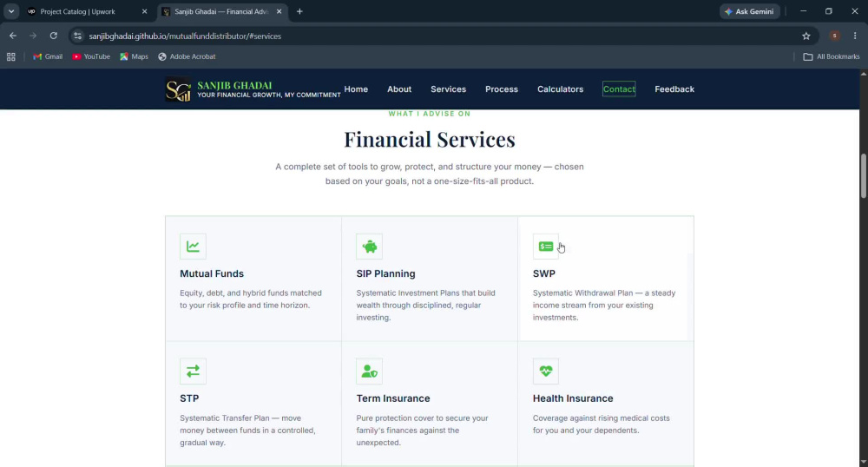Screen dimensions: 868x467
Task: Click the Ask Gemini button
Action: tap(750, 11)
